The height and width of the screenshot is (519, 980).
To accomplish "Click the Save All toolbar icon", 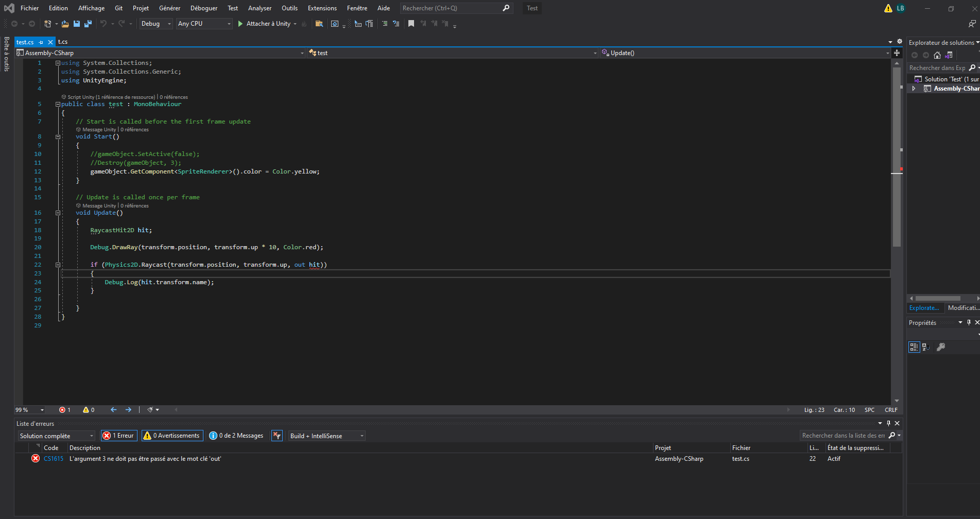I will click(88, 24).
